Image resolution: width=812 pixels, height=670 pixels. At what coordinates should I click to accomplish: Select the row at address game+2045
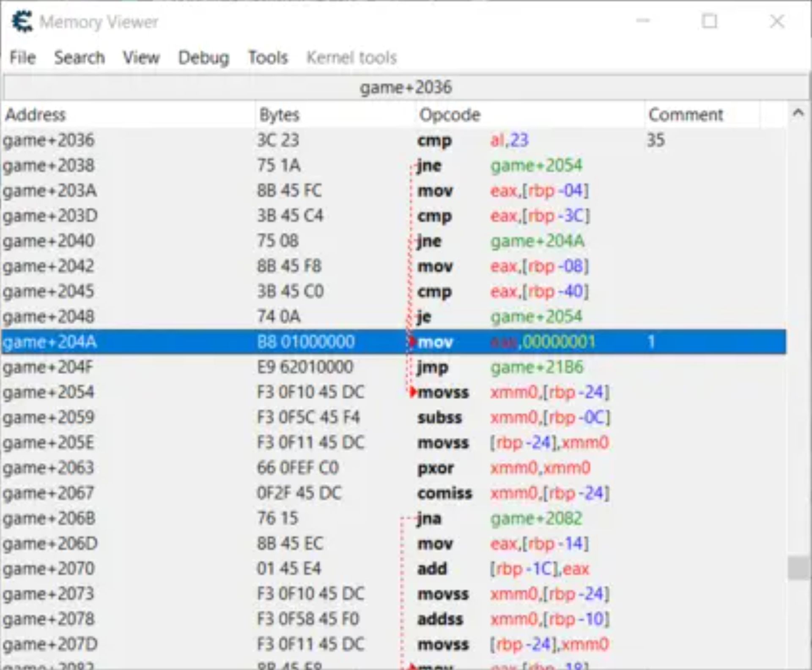pyautogui.click(x=393, y=292)
